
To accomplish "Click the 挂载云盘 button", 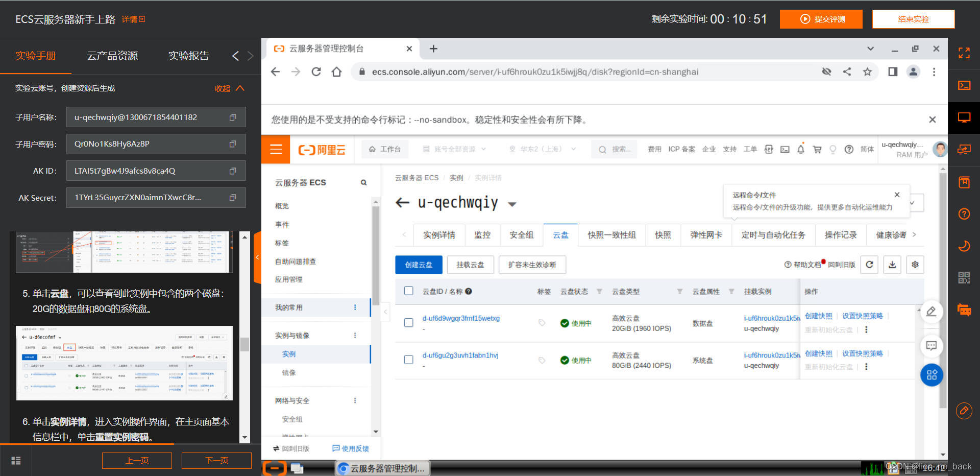I will pos(470,265).
